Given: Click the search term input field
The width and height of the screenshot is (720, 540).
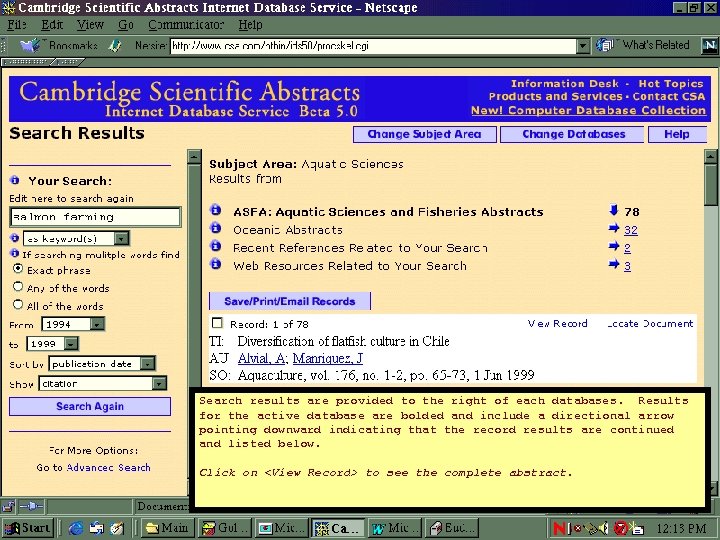Looking at the screenshot, I should point(95,217).
